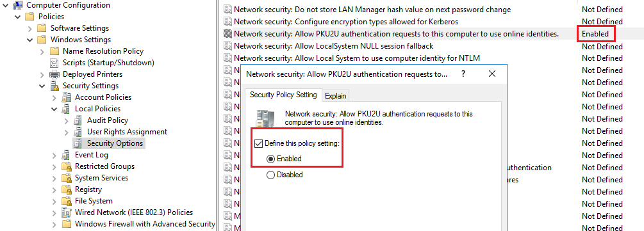
Task: Click the dialog's question mark help icon
Action: (463, 74)
